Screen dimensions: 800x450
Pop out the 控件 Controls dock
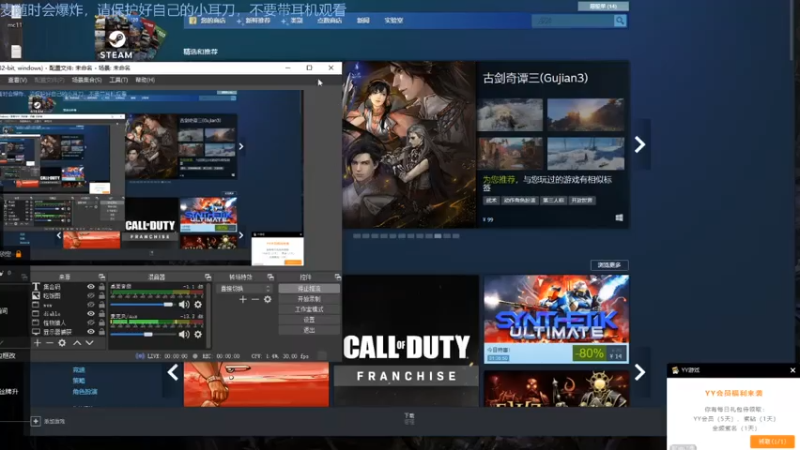click(x=337, y=277)
